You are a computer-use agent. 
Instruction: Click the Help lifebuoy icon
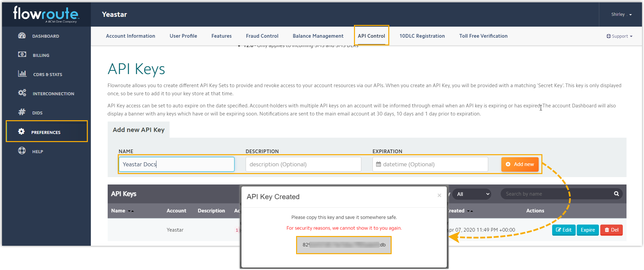point(22,151)
